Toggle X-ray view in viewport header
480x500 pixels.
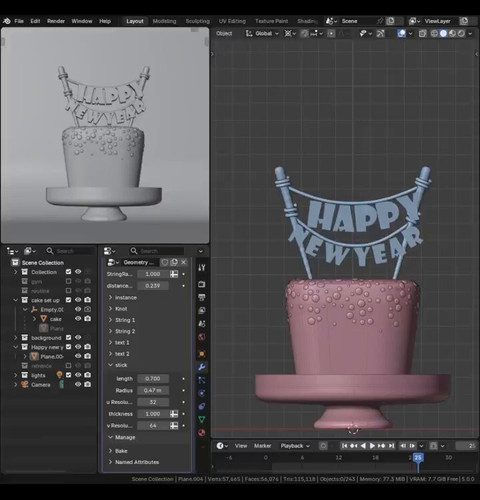pyautogui.click(x=423, y=33)
